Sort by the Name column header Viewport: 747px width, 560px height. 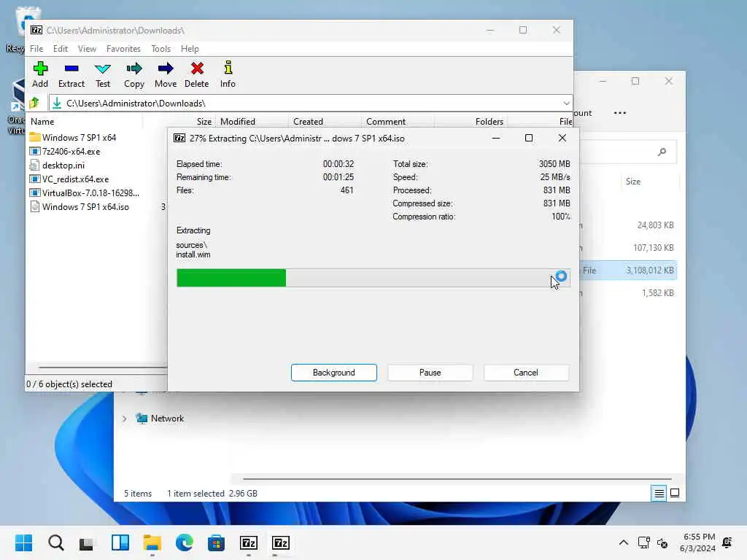[85, 122]
